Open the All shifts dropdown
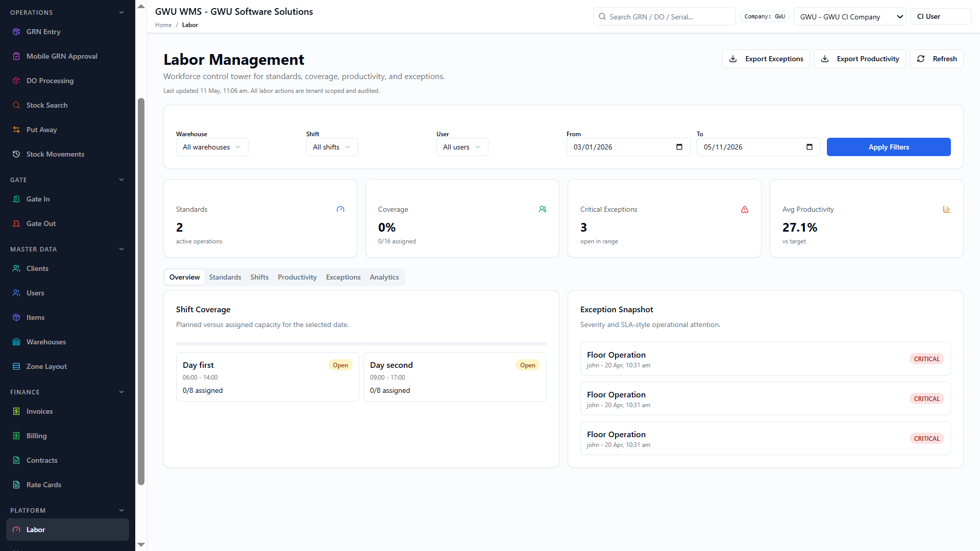The width and height of the screenshot is (980, 551). coord(332,147)
